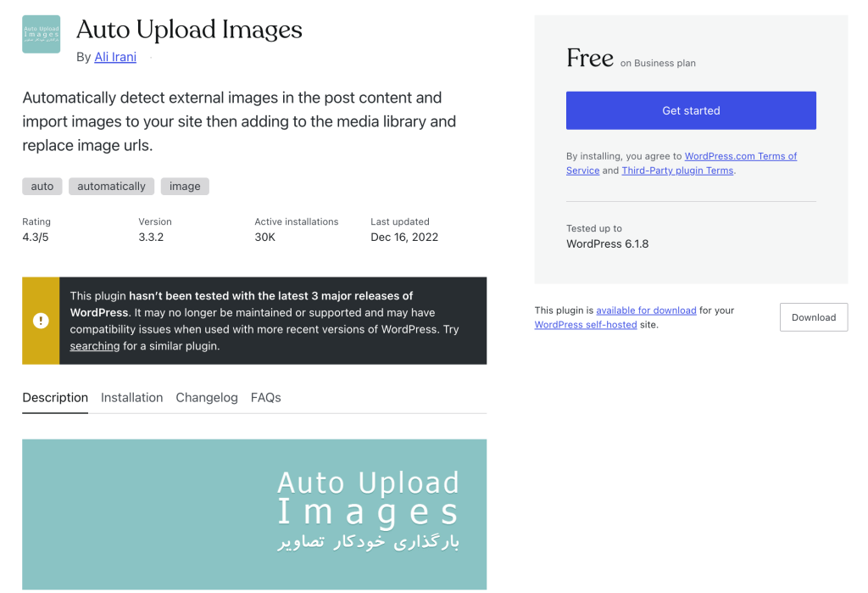Screen dimensions: 868x593
Task: Click the Auto Upload Images banner image
Action: (254, 514)
